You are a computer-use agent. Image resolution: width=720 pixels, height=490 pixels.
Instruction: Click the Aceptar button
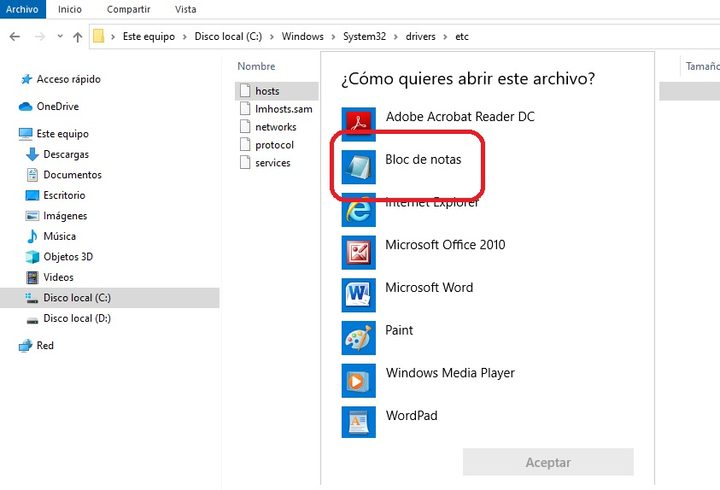[548, 462]
